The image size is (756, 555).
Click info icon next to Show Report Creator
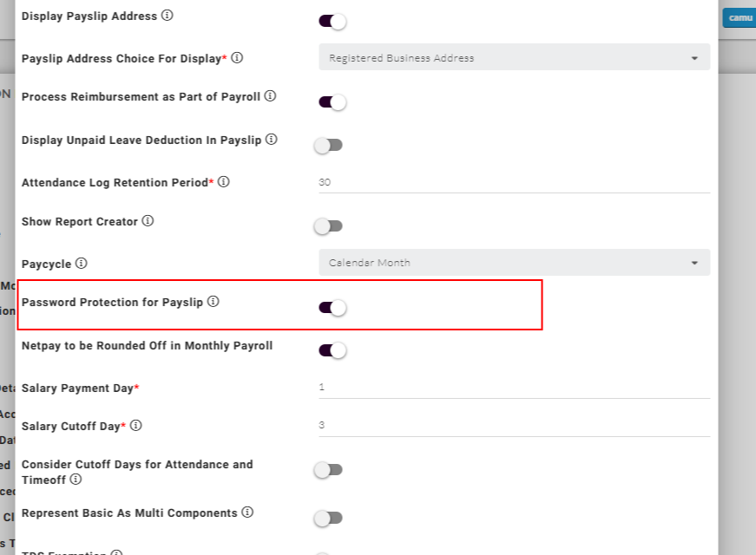(x=148, y=221)
